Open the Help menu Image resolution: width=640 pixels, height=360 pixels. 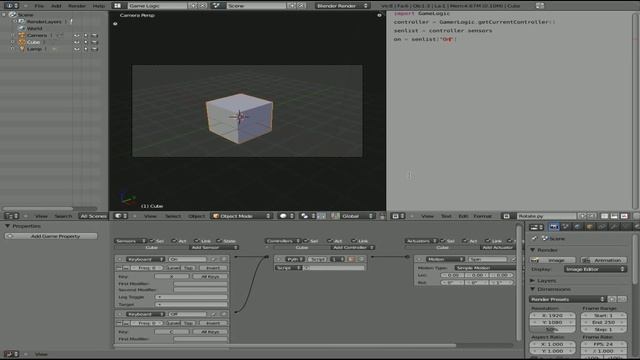pyautogui.click(x=99, y=6)
